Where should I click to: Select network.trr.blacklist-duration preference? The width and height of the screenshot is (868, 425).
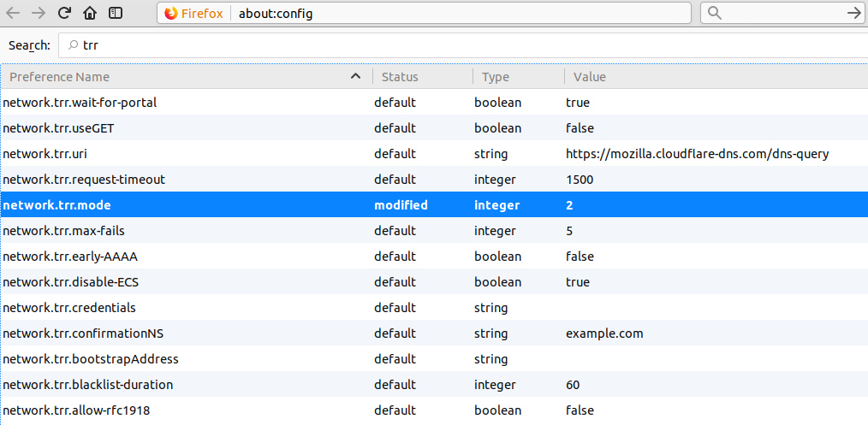(x=434, y=385)
